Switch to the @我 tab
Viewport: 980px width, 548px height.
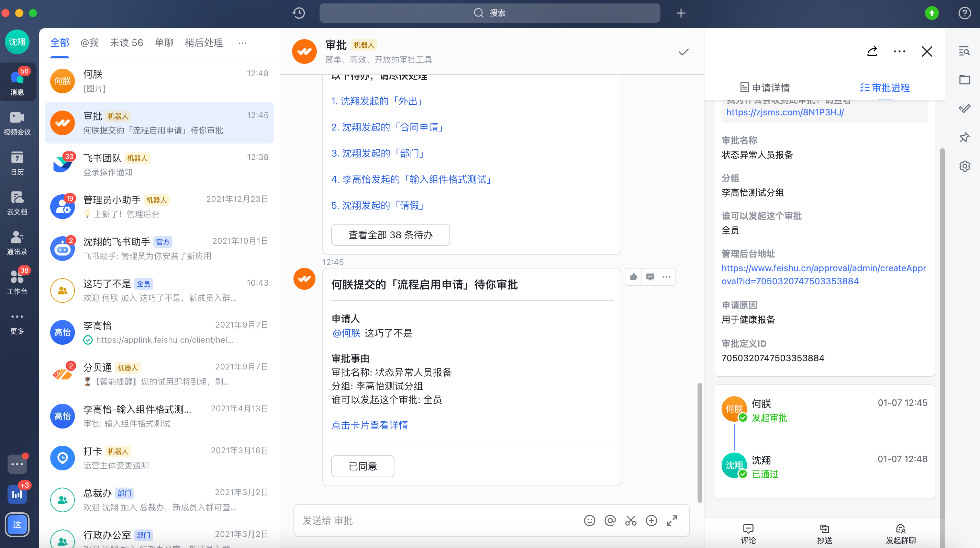coord(89,43)
